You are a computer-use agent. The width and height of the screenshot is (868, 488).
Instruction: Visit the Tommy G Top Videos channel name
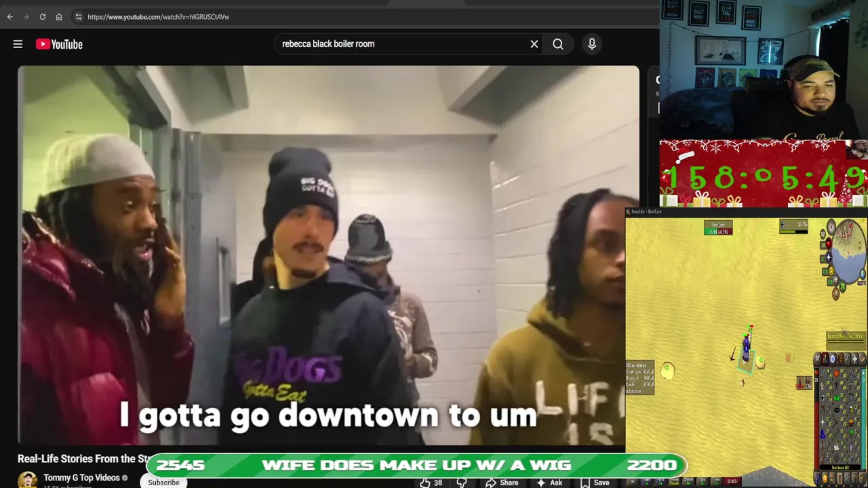[81, 478]
